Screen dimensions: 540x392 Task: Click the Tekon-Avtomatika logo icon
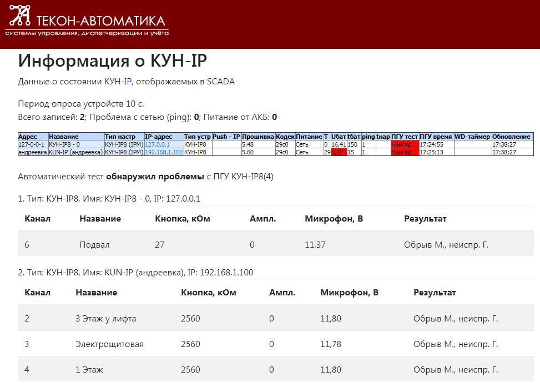coord(18,17)
